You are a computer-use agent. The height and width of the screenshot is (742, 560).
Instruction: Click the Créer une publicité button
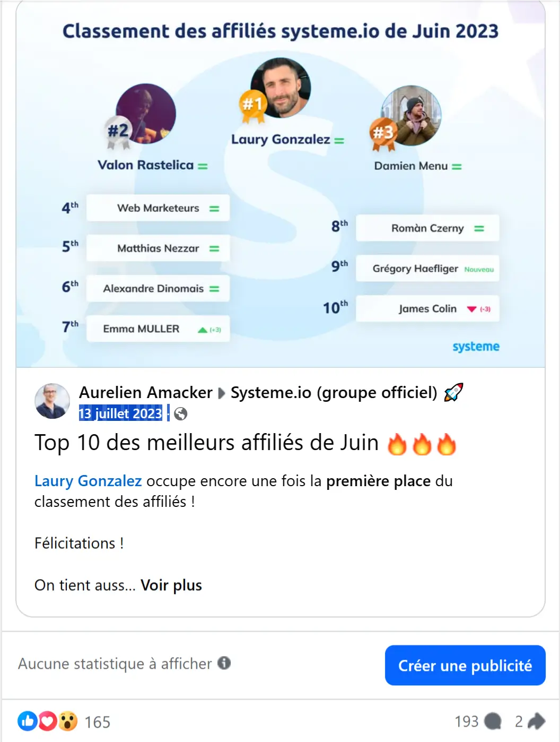click(x=465, y=666)
